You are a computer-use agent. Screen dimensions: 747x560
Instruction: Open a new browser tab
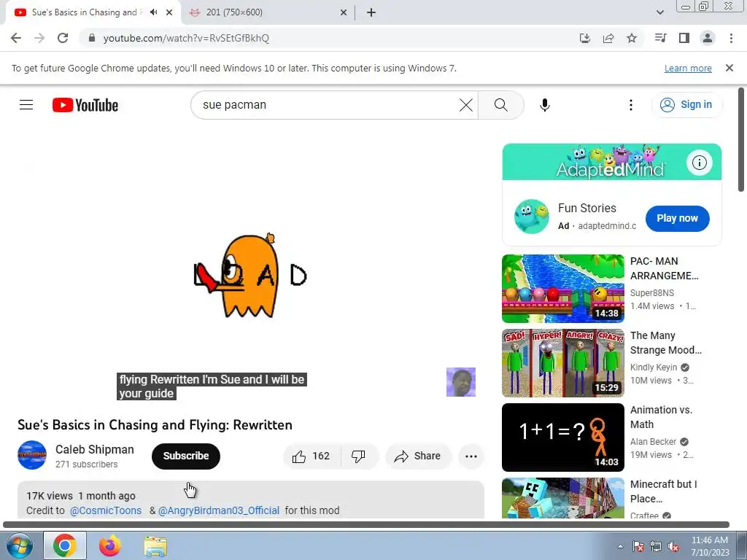(x=371, y=12)
